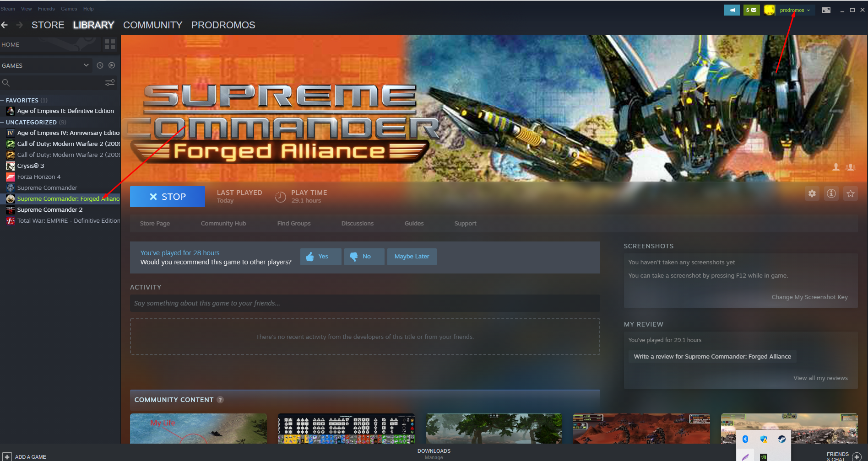868x461 pixels.
Task: Open advanced filter sliders icon
Action: 110,83
